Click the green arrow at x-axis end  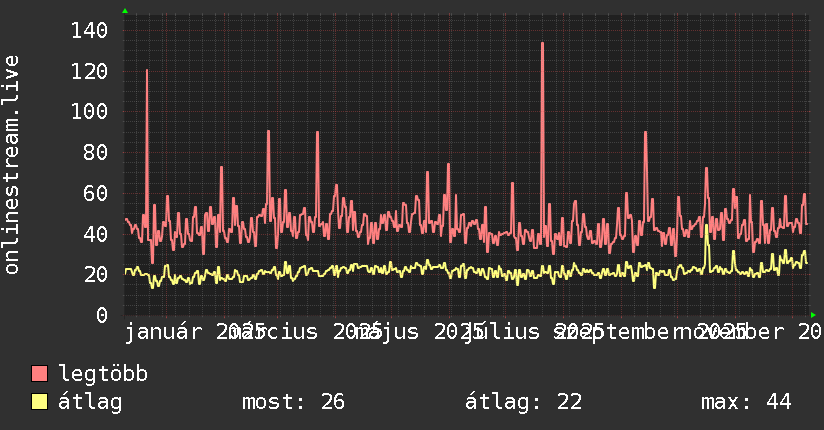click(x=813, y=315)
